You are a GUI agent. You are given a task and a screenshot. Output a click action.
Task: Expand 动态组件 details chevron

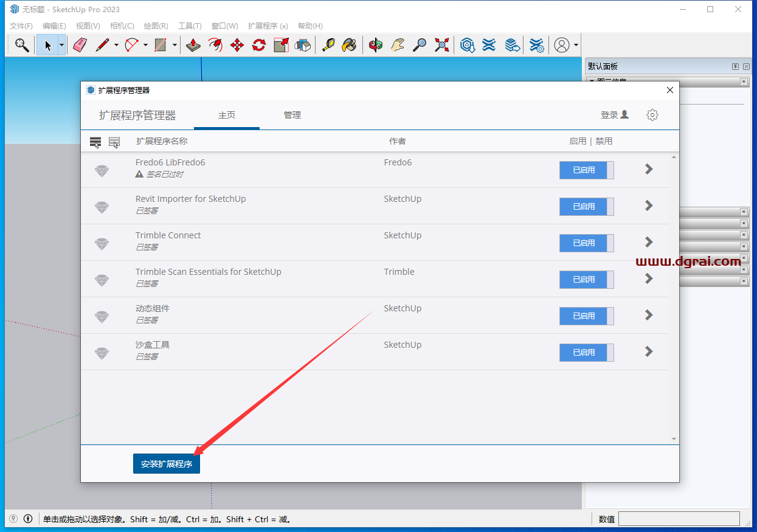click(x=649, y=315)
